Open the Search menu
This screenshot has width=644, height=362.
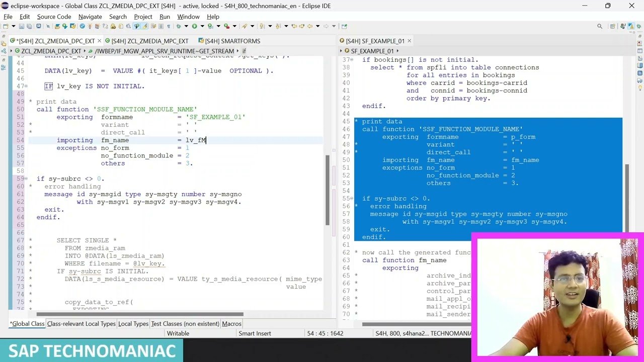118,17
